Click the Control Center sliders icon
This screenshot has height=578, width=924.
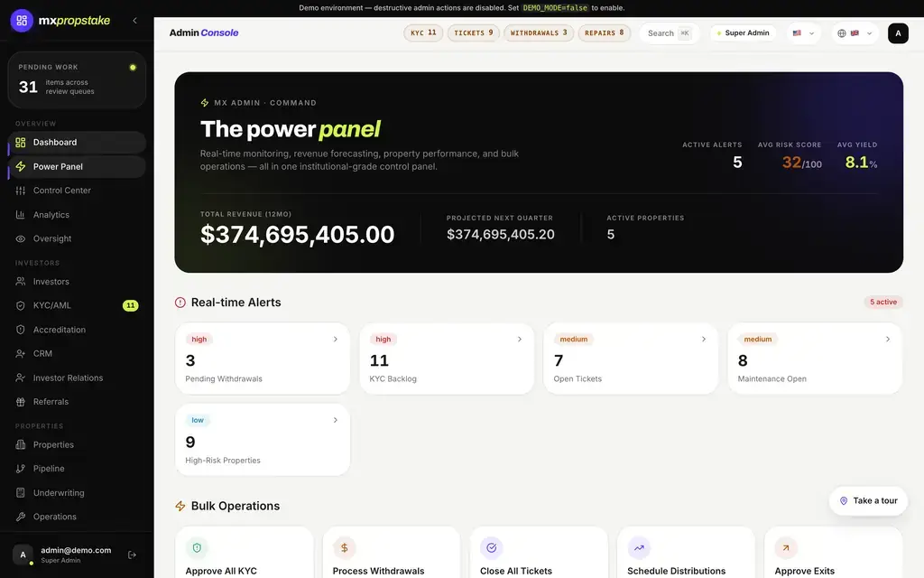(21, 191)
